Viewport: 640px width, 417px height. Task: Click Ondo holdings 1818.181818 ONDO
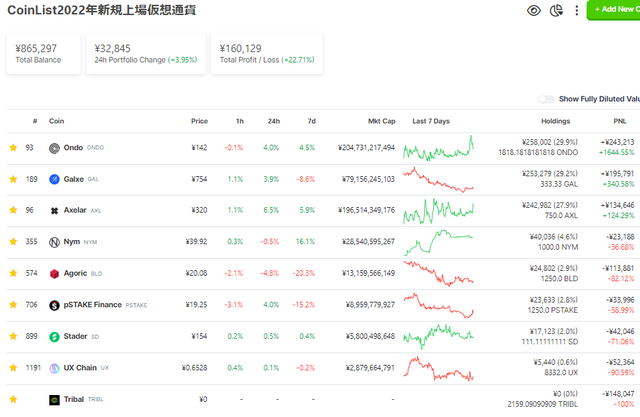pyautogui.click(x=538, y=153)
